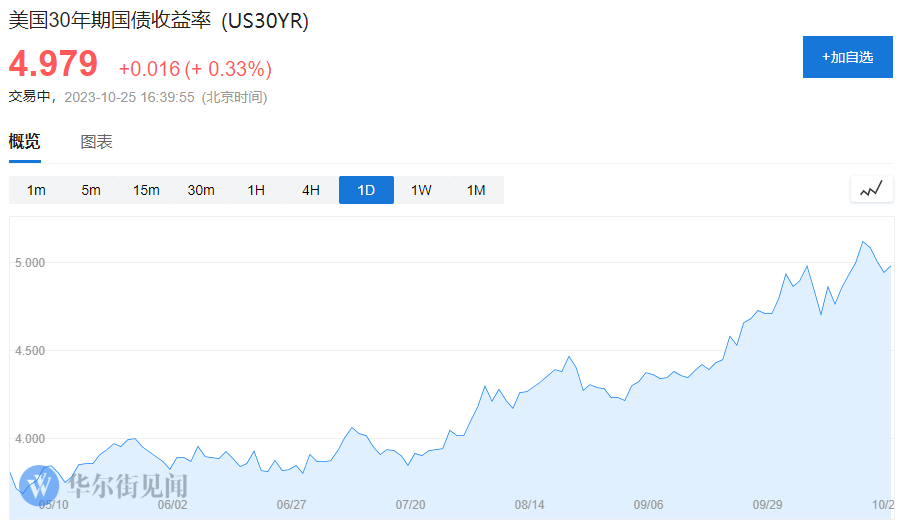Click the 加自选 button
The image size is (910, 531).
(x=847, y=57)
